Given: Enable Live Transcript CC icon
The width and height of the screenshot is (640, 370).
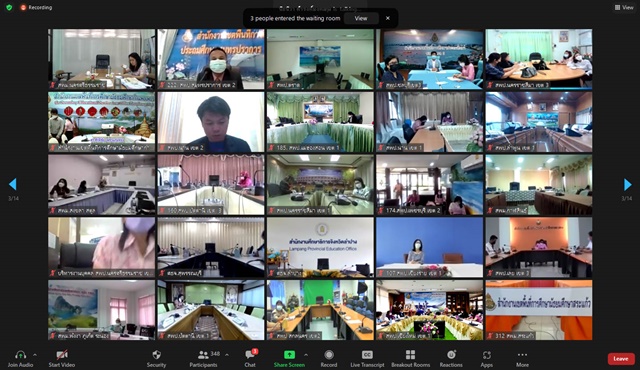Looking at the screenshot, I should (x=367, y=354).
